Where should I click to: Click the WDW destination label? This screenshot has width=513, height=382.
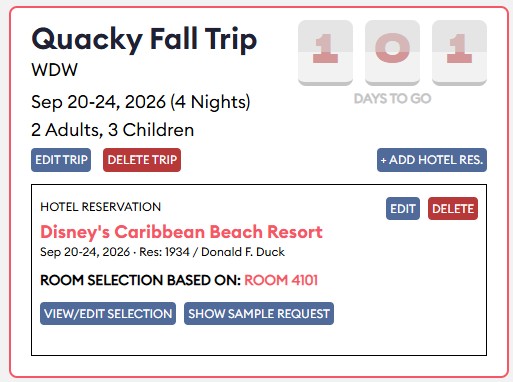[x=54, y=70]
